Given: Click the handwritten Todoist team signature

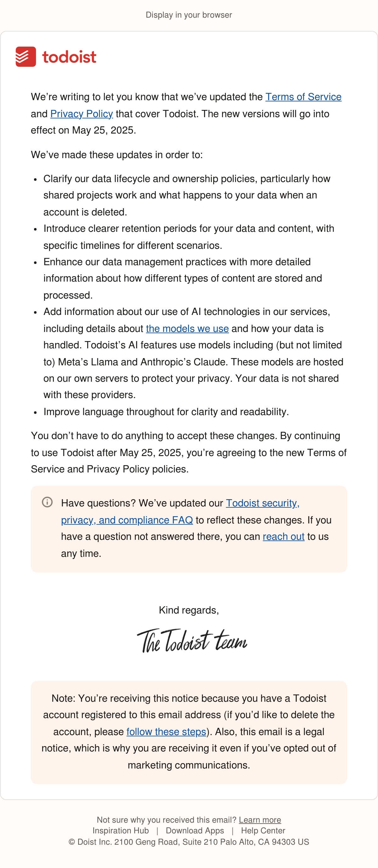Looking at the screenshot, I should (192, 640).
